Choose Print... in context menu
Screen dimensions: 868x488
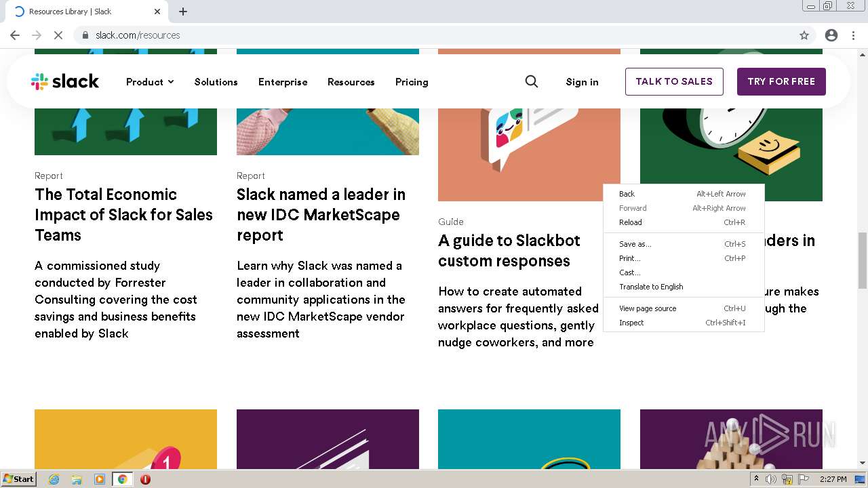coord(684,258)
